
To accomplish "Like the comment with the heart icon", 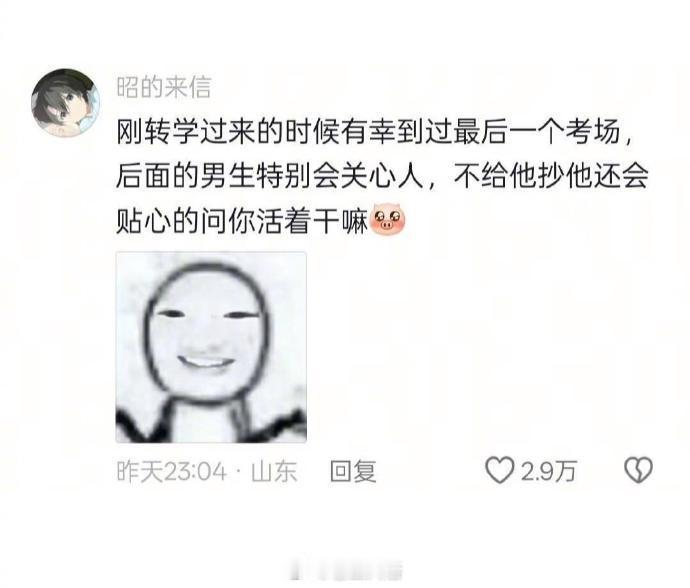I will pos(499,470).
